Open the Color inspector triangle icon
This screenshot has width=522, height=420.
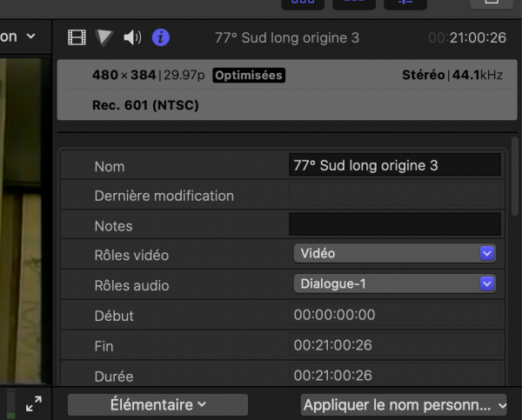coord(104,37)
